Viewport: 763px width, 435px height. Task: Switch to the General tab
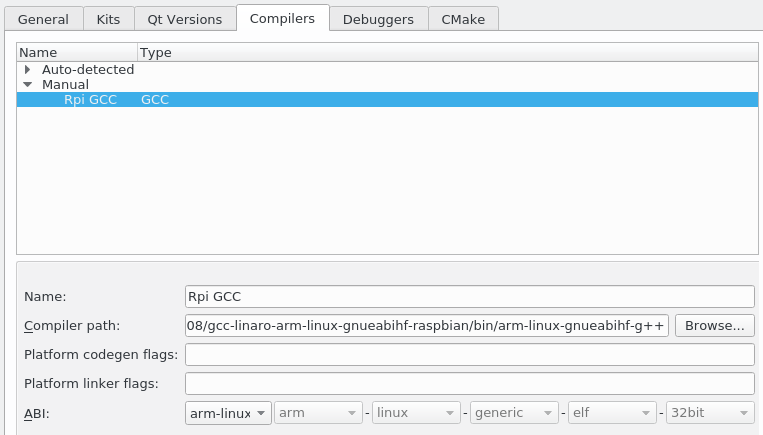click(42, 19)
